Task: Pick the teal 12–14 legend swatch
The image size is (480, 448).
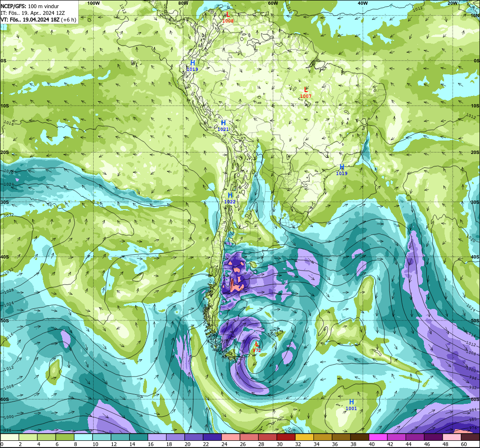Action: pyautogui.click(x=120, y=437)
